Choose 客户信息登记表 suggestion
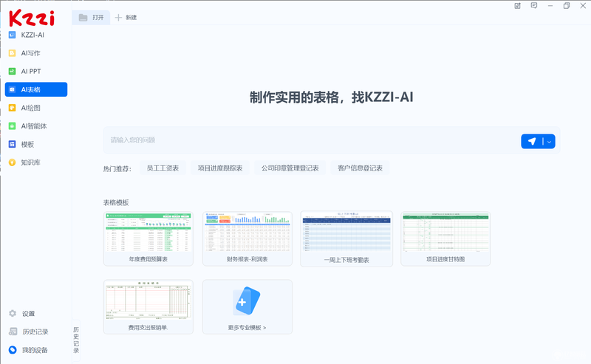Screen dimensions: 591x364 (360, 168)
